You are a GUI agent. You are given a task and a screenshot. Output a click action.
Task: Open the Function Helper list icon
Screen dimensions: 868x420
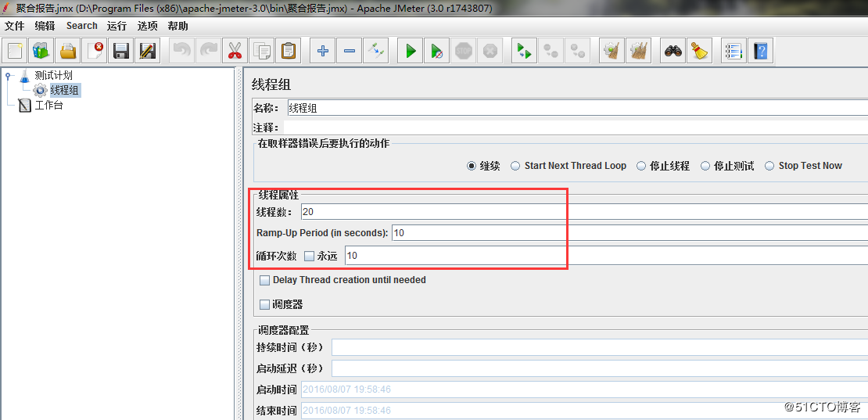pyautogui.click(x=734, y=52)
